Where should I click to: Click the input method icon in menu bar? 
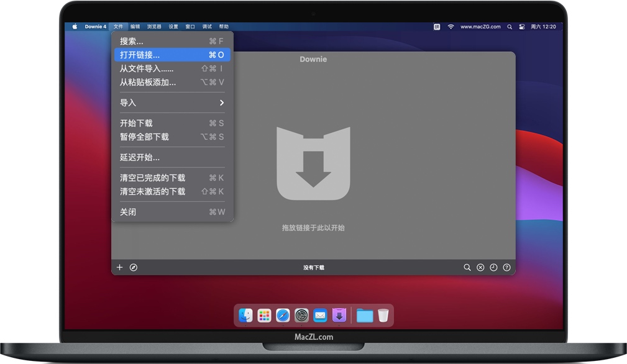pyautogui.click(x=437, y=27)
